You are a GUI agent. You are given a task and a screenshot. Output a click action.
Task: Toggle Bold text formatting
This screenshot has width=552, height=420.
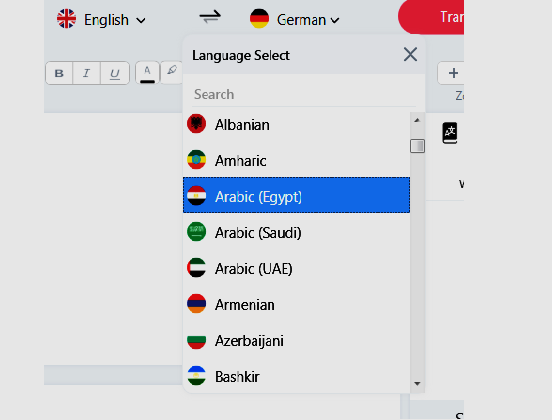click(x=59, y=73)
